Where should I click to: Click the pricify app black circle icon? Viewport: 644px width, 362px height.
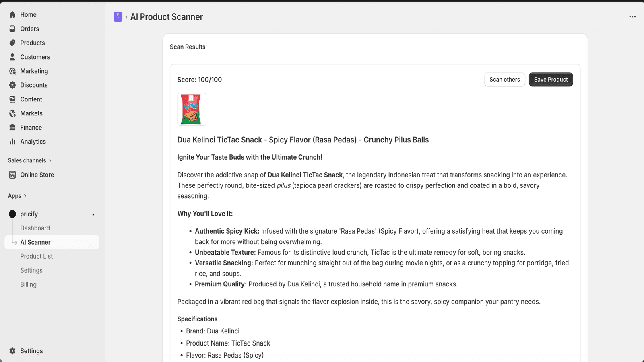[x=12, y=214]
